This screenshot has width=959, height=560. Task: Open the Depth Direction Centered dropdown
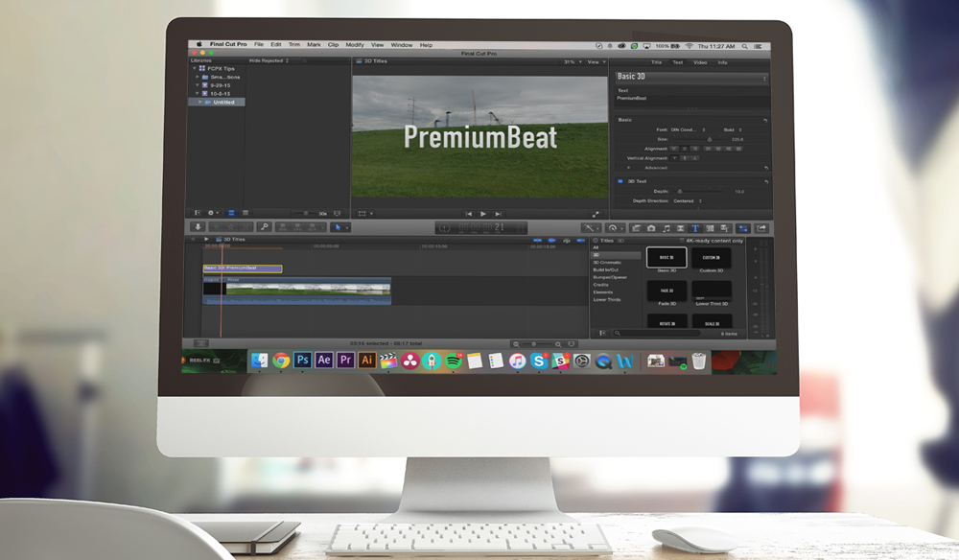tap(687, 201)
